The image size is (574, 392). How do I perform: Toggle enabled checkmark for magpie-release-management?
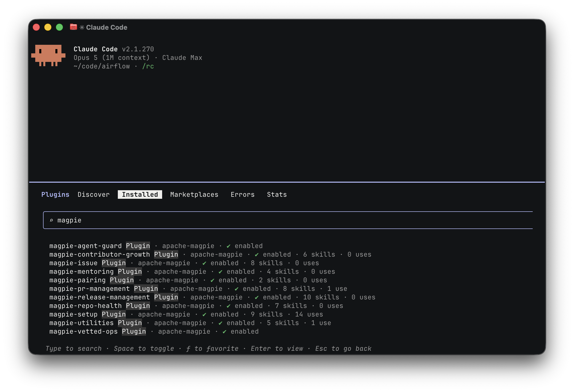tap(257, 297)
